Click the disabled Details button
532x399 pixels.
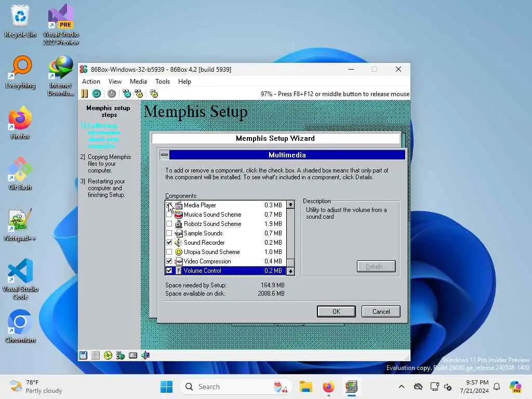[376, 267]
